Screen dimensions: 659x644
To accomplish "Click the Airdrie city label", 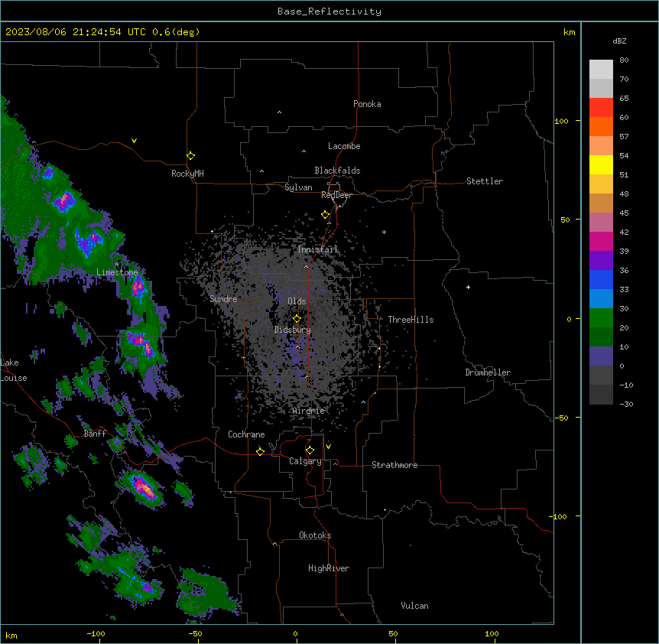I will (309, 411).
